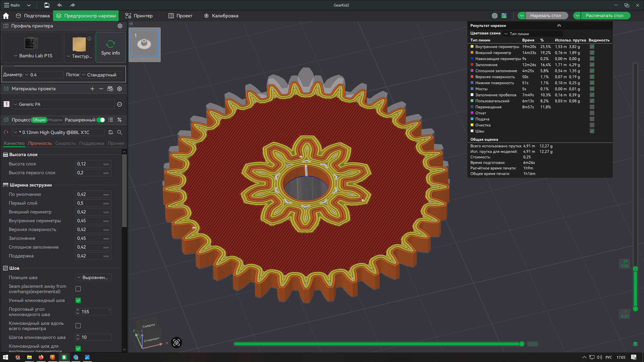Click the Home icon
This screenshot has width=644, height=362.
pyautogui.click(x=6, y=16)
